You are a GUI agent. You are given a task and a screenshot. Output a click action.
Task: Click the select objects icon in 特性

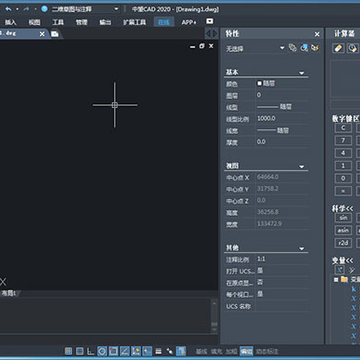pos(304,48)
